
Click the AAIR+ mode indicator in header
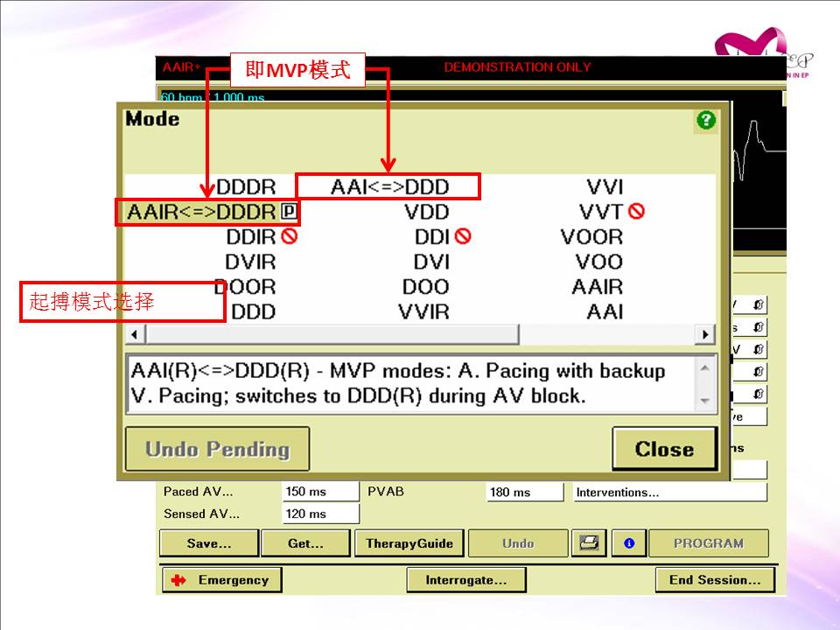point(182,67)
